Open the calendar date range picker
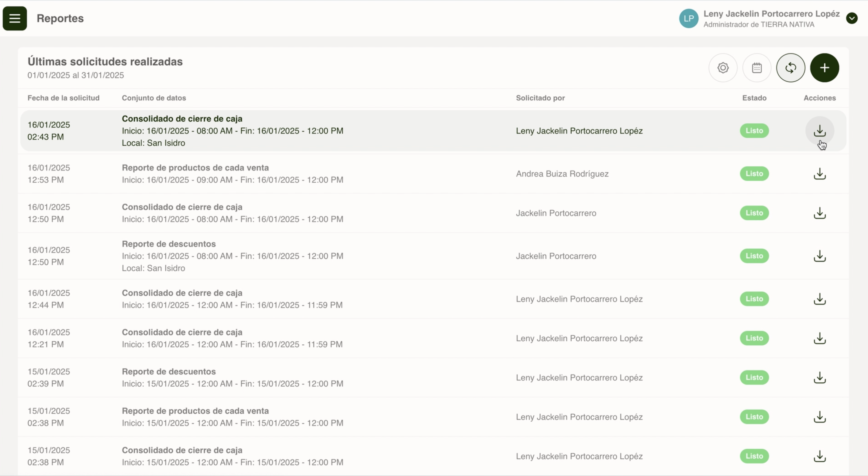Screen dimensions: 868x476 [x=757, y=68]
